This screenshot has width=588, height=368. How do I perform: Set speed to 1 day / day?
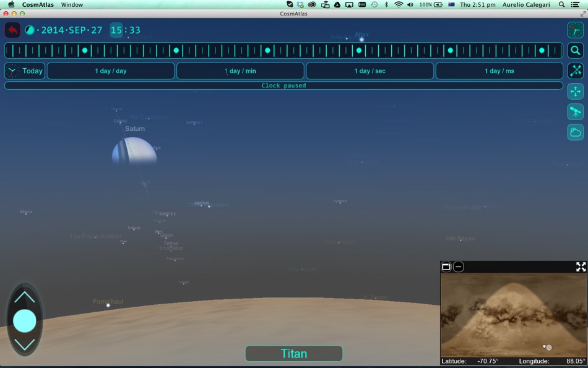[x=111, y=71]
